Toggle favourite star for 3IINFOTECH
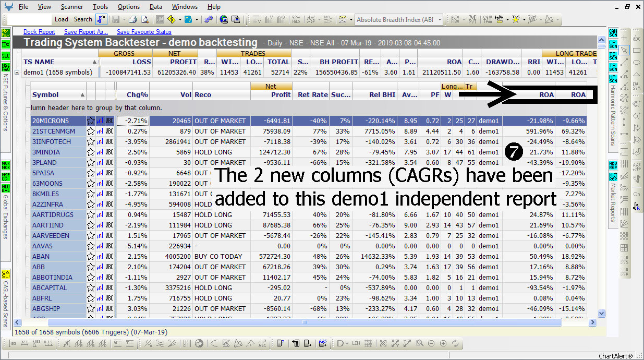 coord(91,141)
